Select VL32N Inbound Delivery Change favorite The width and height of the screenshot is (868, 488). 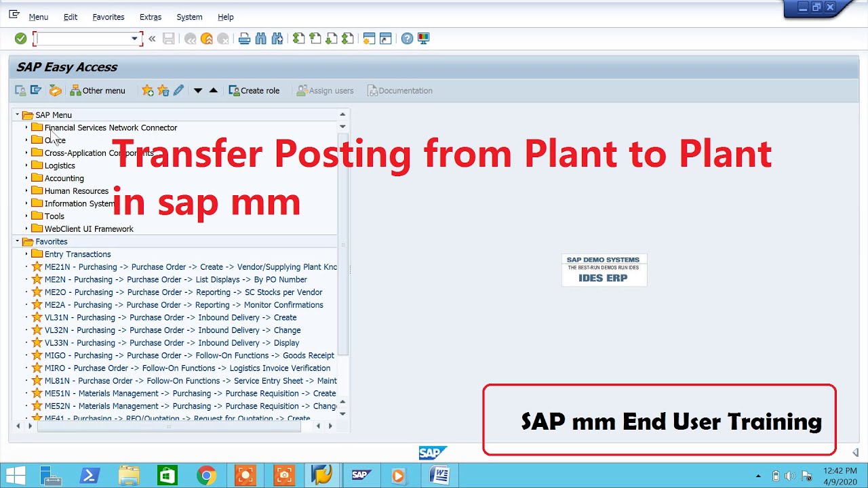click(172, 330)
